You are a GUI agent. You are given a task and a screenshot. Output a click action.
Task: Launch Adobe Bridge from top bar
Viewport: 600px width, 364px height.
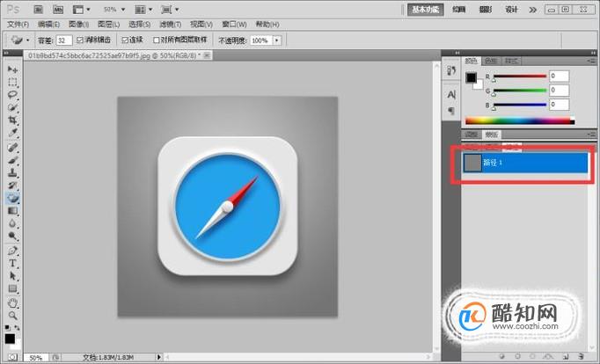[38, 10]
